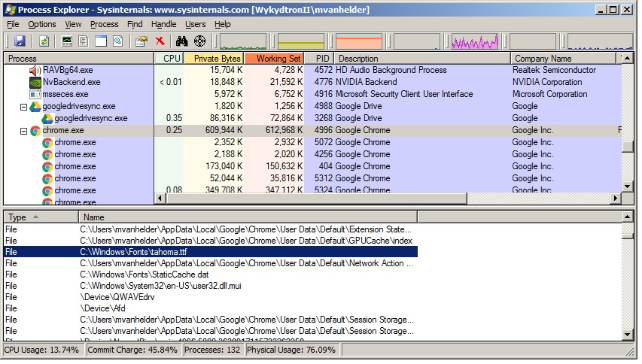Open the Handle menu
642x364 pixels.
pyautogui.click(x=163, y=24)
